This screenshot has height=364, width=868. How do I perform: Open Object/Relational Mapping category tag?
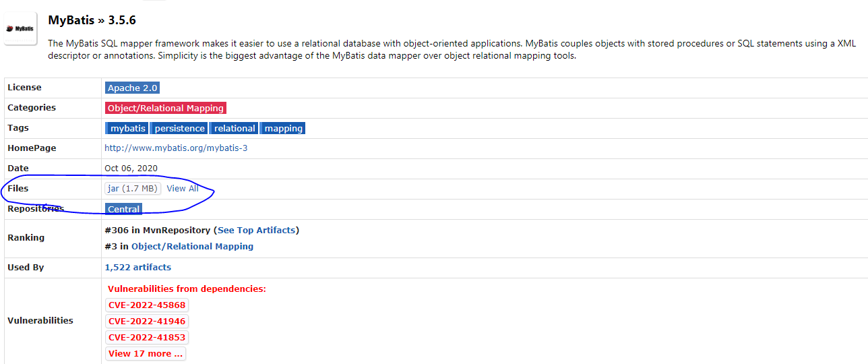[x=166, y=108]
